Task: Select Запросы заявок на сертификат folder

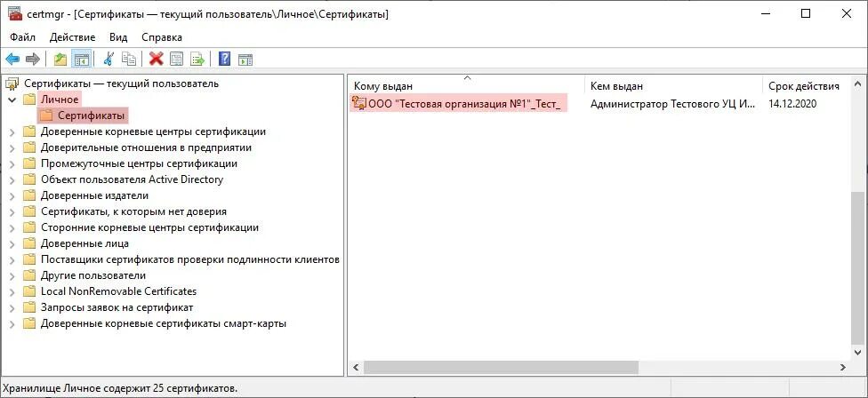Action: click(x=117, y=308)
